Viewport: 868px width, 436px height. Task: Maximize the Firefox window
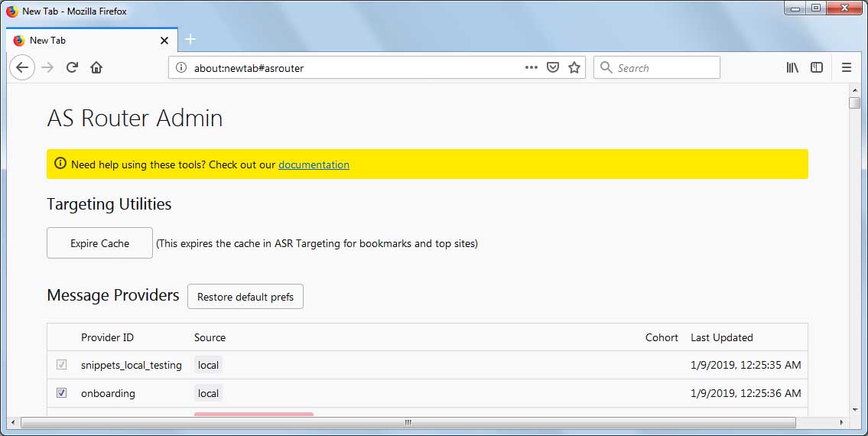coord(816,8)
